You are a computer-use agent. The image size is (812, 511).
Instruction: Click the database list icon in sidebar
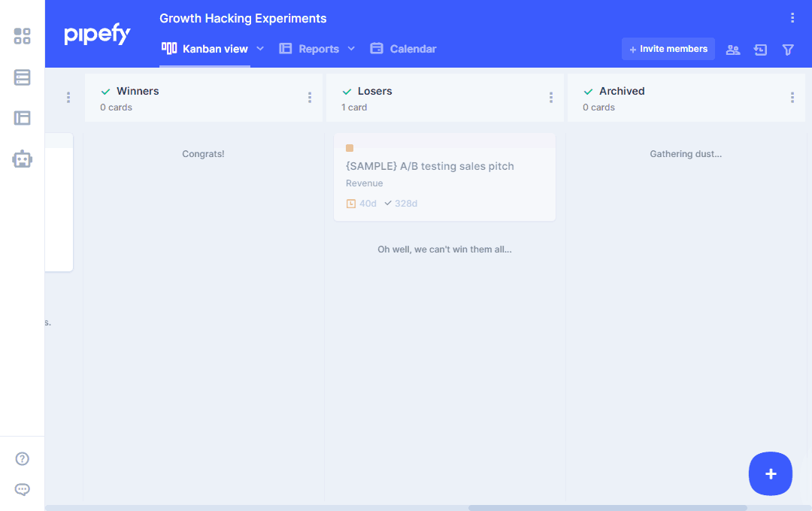point(23,77)
